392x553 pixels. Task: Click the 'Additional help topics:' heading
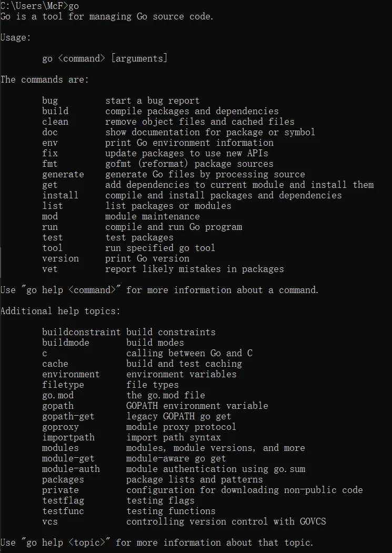pos(61,311)
